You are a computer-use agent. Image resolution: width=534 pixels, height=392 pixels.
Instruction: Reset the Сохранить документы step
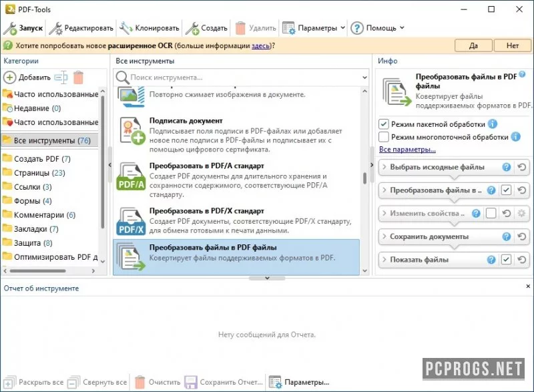pos(522,236)
